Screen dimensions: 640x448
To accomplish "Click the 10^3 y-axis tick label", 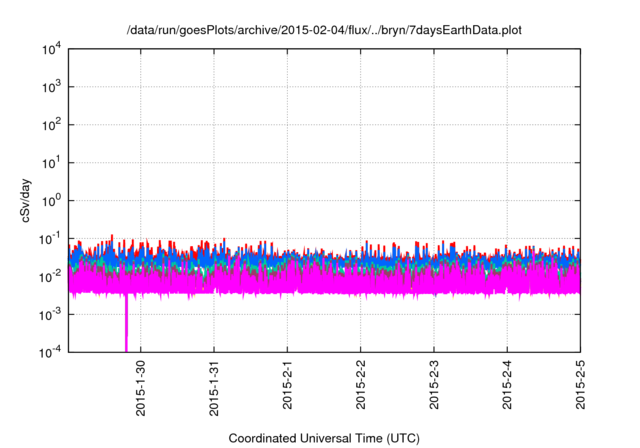I will 52,87.
